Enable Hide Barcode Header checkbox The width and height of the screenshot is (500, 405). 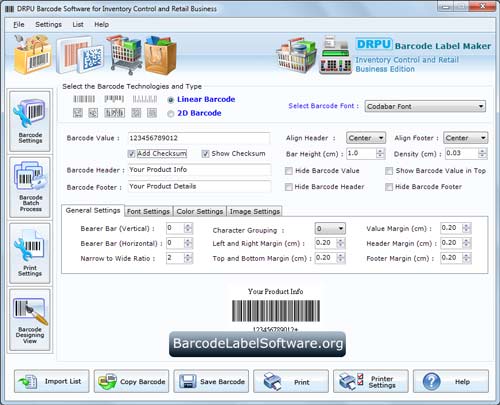coord(289,187)
